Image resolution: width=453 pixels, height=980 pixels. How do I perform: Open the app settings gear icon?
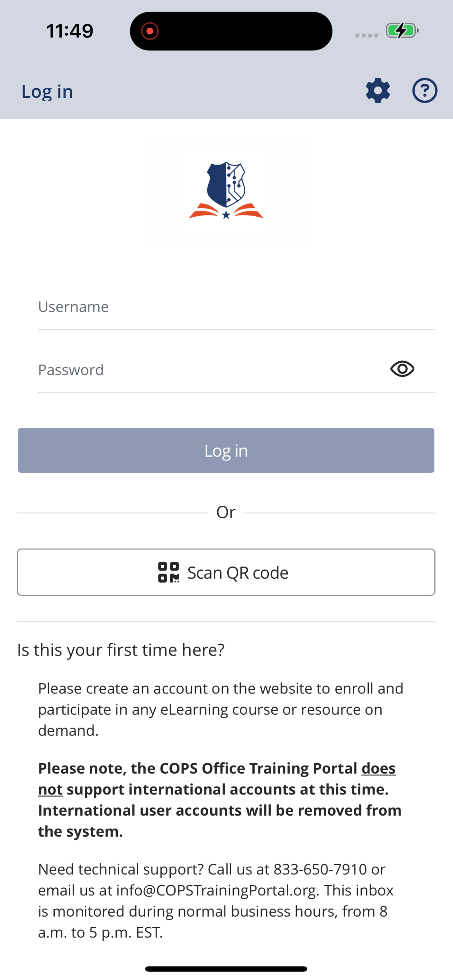[x=377, y=90]
